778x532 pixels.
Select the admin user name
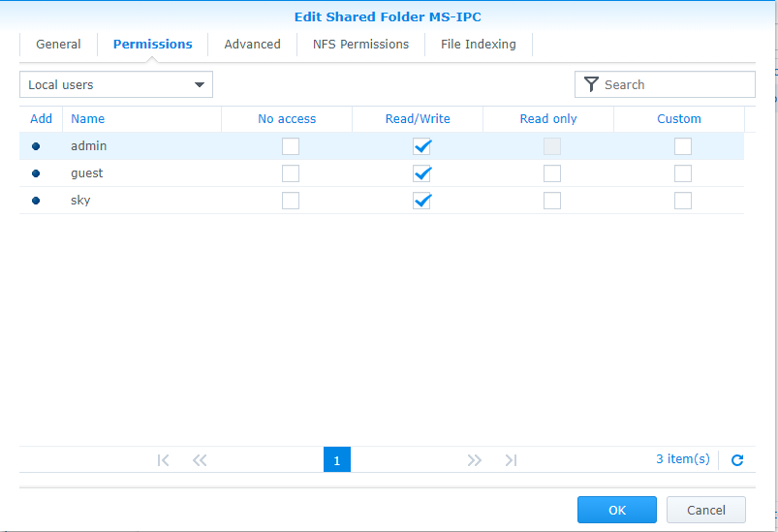[89, 146]
